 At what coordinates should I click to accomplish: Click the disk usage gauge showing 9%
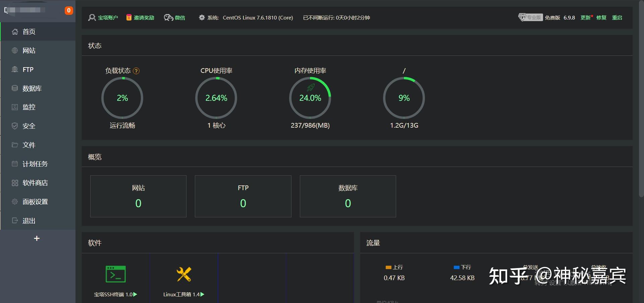[x=404, y=98]
